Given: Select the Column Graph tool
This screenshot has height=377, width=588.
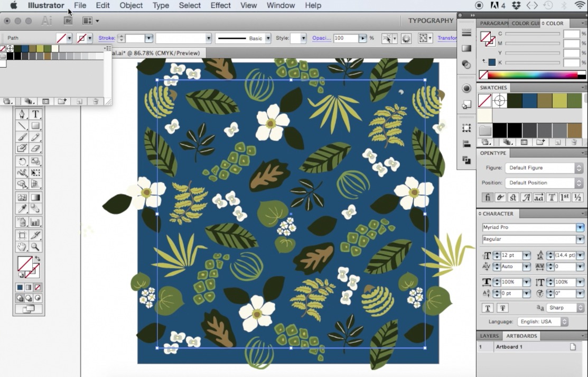Looking at the screenshot, I should click(x=35, y=222).
